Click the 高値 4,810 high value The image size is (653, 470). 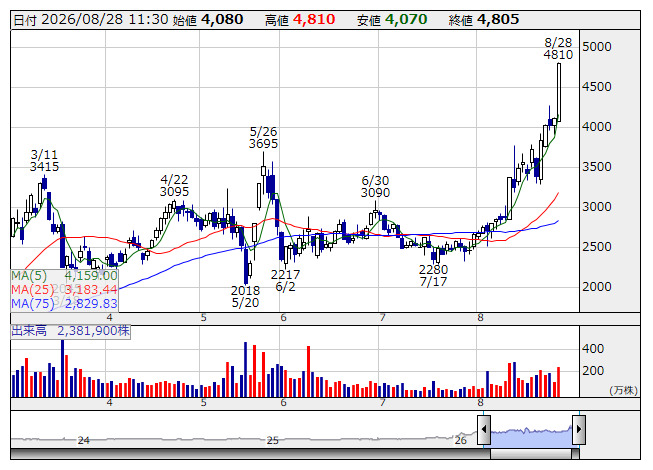click(x=300, y=20)
